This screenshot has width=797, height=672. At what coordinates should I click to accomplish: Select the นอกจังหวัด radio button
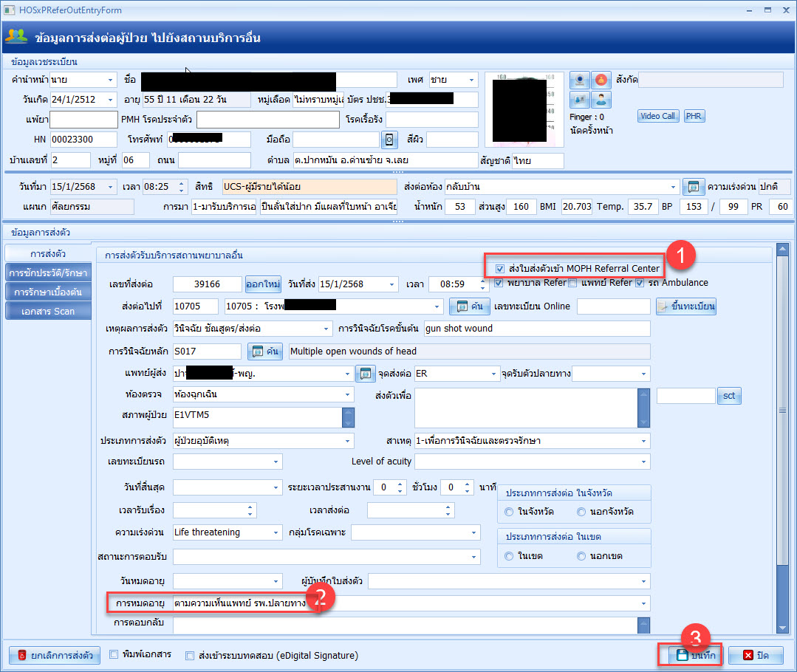(582, 512)
